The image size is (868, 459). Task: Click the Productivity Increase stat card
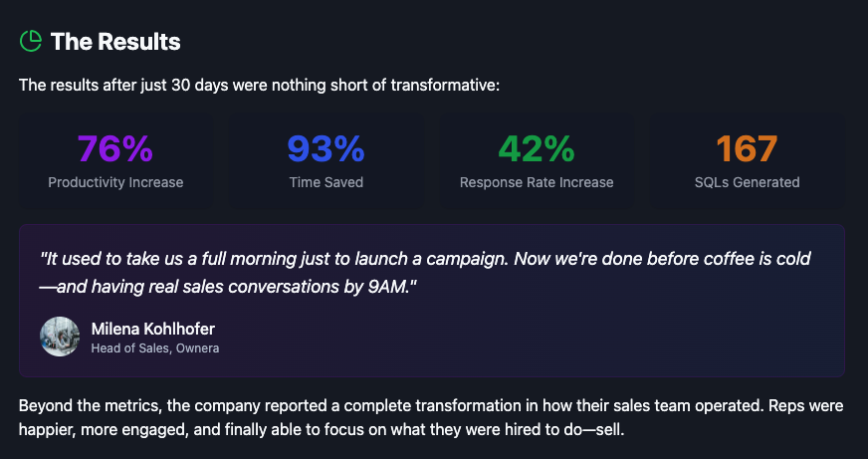click(115, 200)
